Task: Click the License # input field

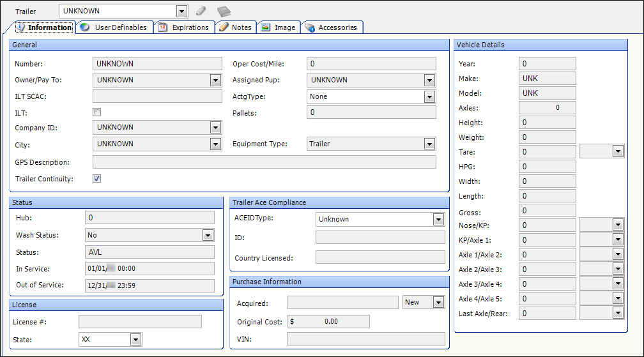Action: click(x=140, y=322)
